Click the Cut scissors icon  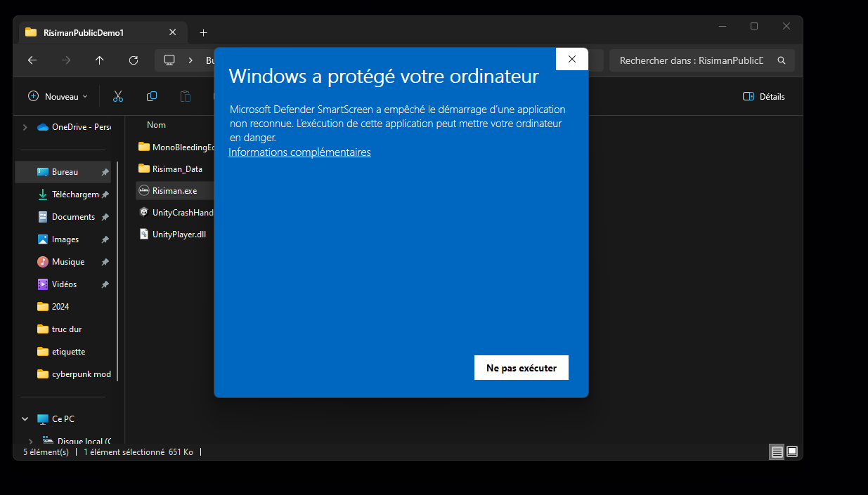118,96
